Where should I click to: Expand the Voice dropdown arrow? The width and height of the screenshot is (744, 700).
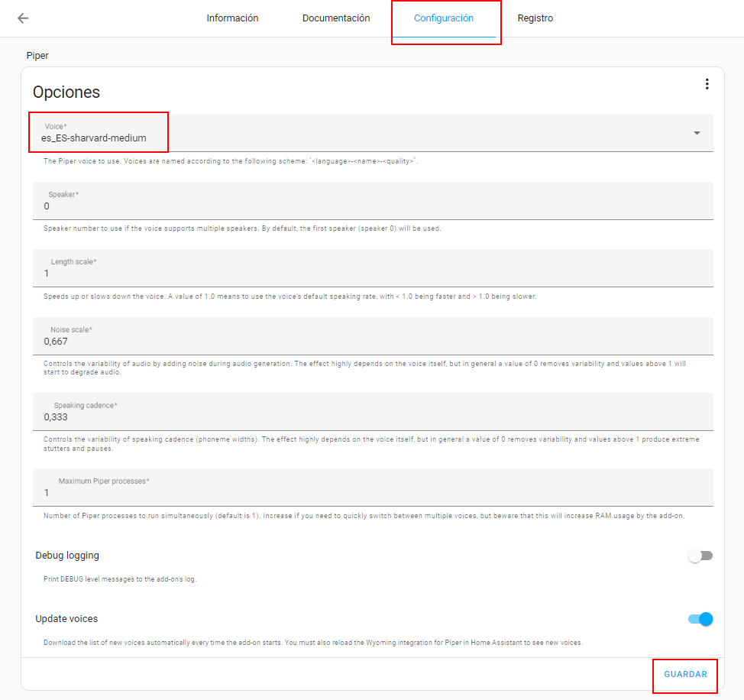pyautogui.click(x=697, y=133)
